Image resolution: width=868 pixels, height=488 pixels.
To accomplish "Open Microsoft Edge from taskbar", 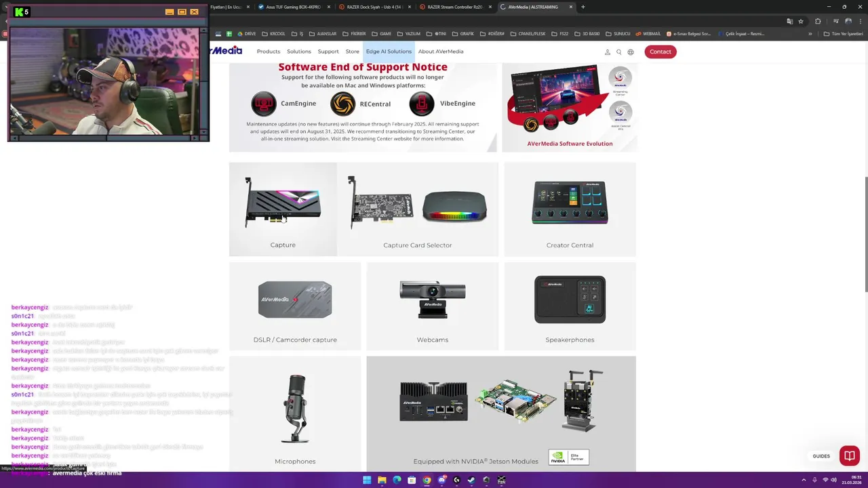I will click(x=397, y=480).
